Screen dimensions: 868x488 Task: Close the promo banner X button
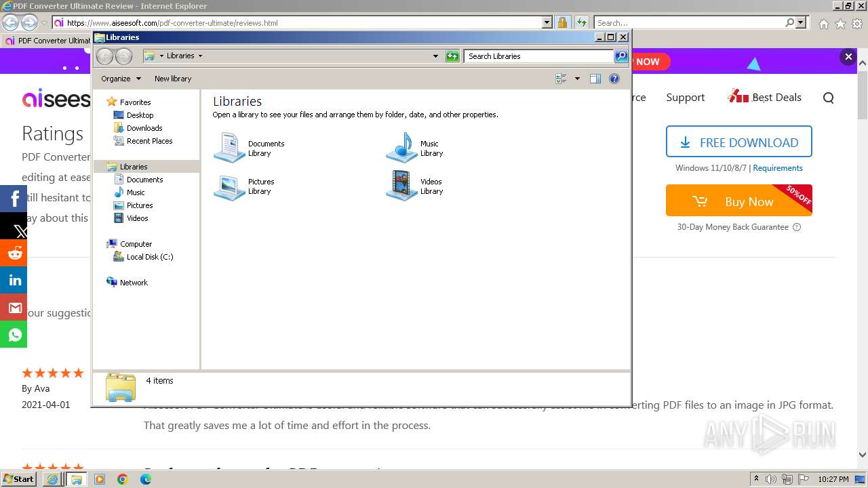coord(848,57)
